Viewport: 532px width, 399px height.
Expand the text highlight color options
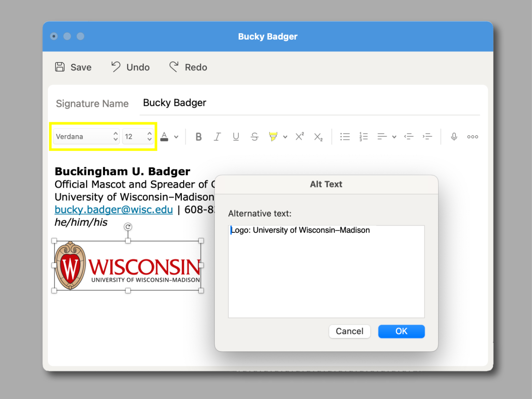click(x=285, y=136)
